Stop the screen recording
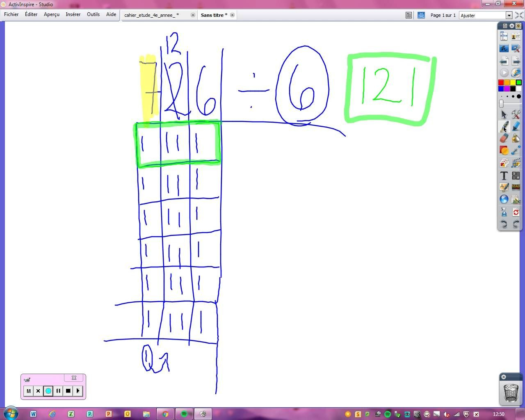 tap(68, 391)
